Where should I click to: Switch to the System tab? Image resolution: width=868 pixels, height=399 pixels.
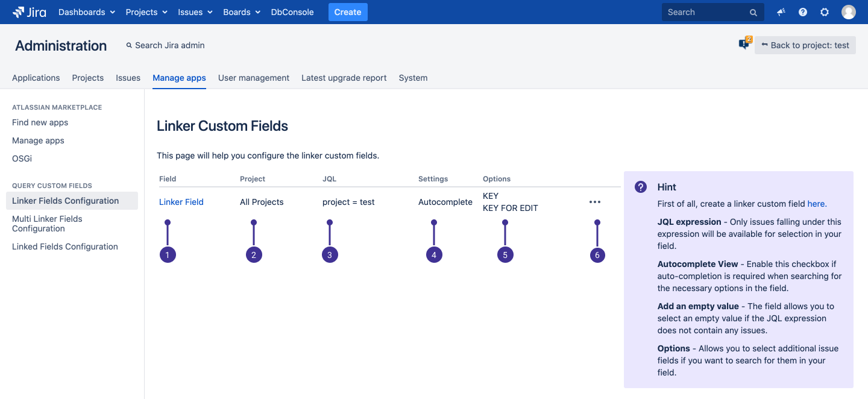(x=413, y=78)
